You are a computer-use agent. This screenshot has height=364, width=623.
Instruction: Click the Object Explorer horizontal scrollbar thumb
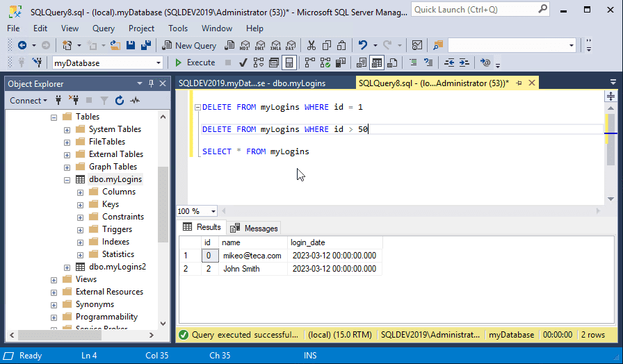coord(60,335)
